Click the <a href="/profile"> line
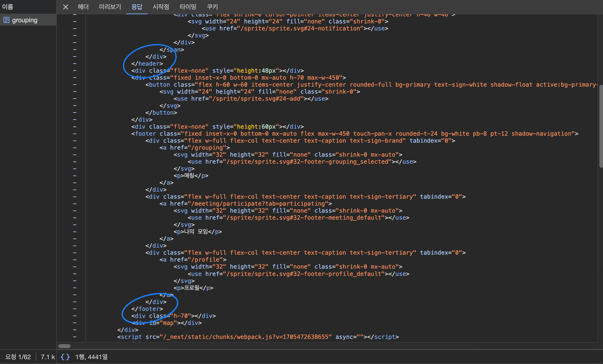603x364 pixels. [193, 260]
